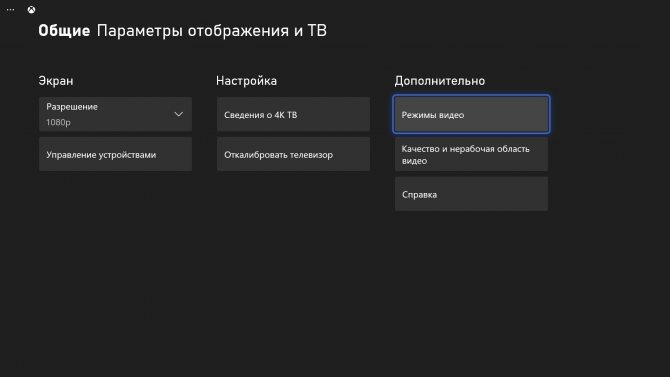Open the Справка help tile
Viewport: 670px width, 377px height.
point(471,194)
